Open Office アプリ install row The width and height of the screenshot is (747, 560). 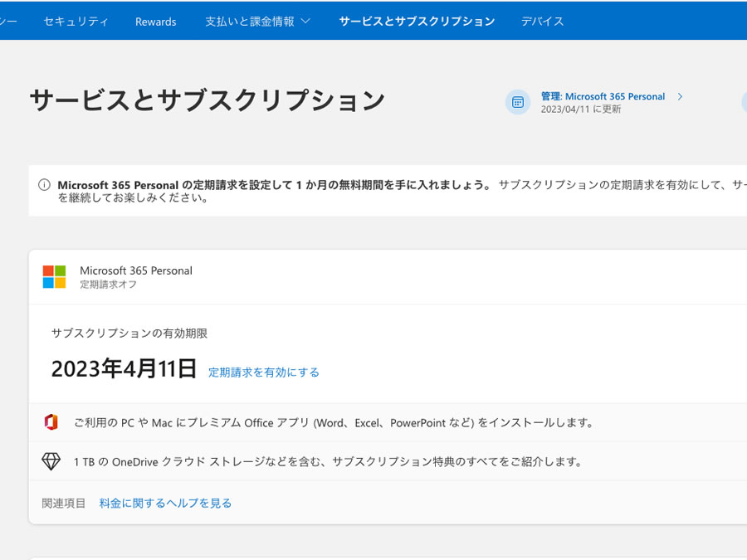[388, 422]
